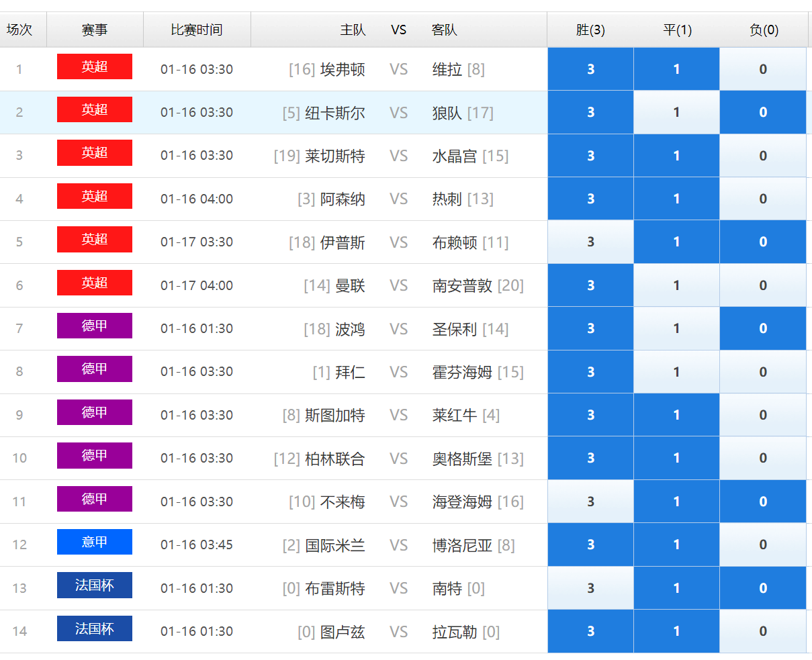Click the 德甲 badge in 拜仁 row
Screen dimensions: 812x660
(x=95, y=369)
